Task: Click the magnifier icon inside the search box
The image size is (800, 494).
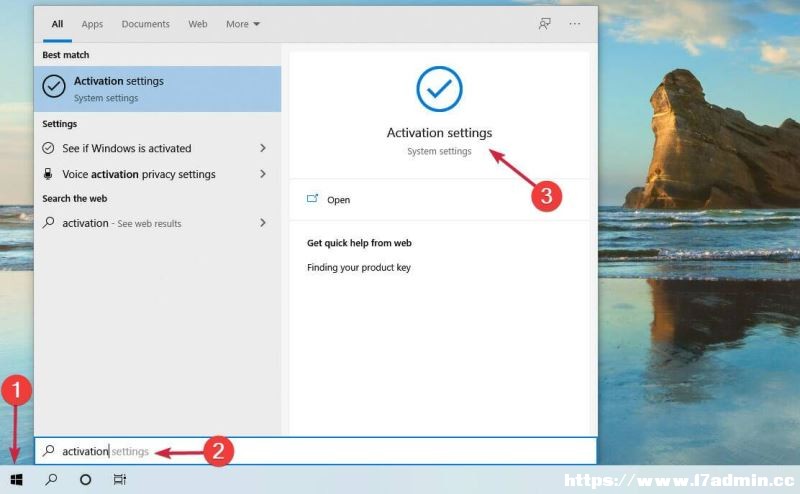Action: click(48, 451)
